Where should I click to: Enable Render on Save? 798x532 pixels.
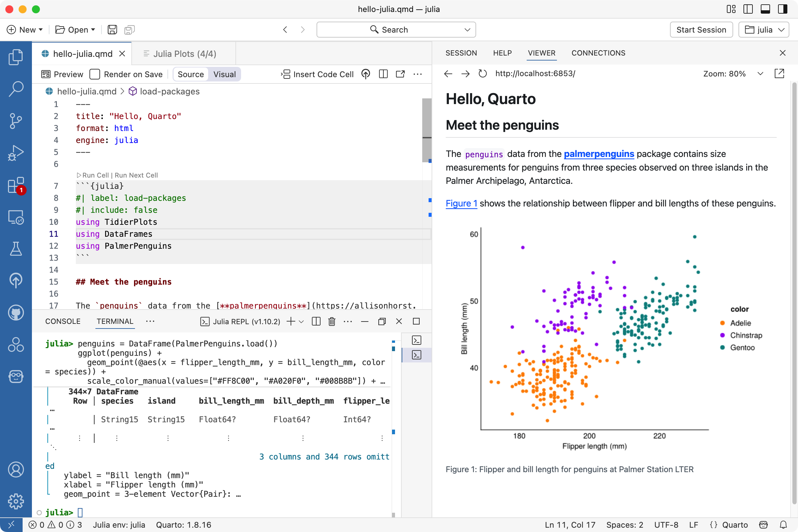[x=95, y=74]
